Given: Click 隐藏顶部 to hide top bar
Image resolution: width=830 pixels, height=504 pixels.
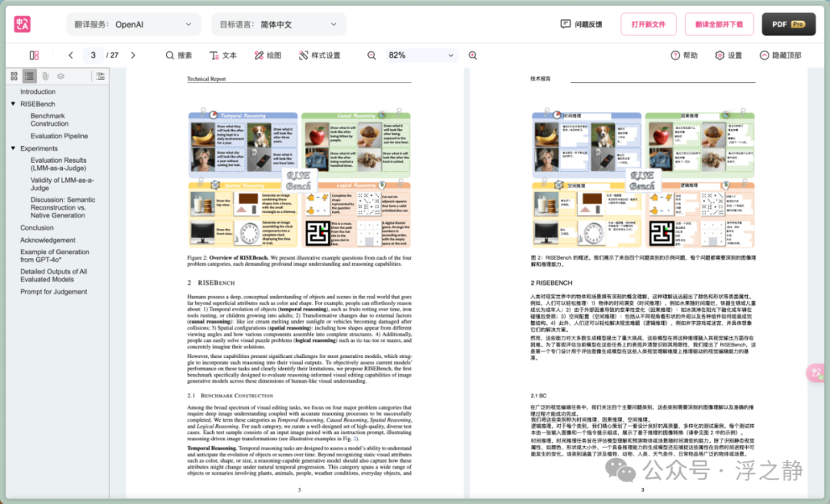Looking at the screenshot, I should pyautogui.click(x=780, y=55).
